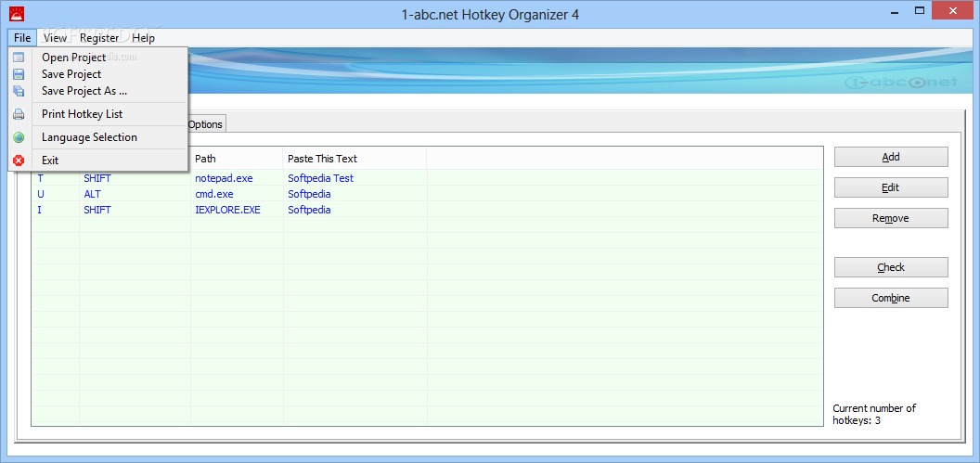The width and height of the screenshot is (980, 463).
Task: Click the Softpedia Test paste text cell
Action: click(x=320, y=178)
